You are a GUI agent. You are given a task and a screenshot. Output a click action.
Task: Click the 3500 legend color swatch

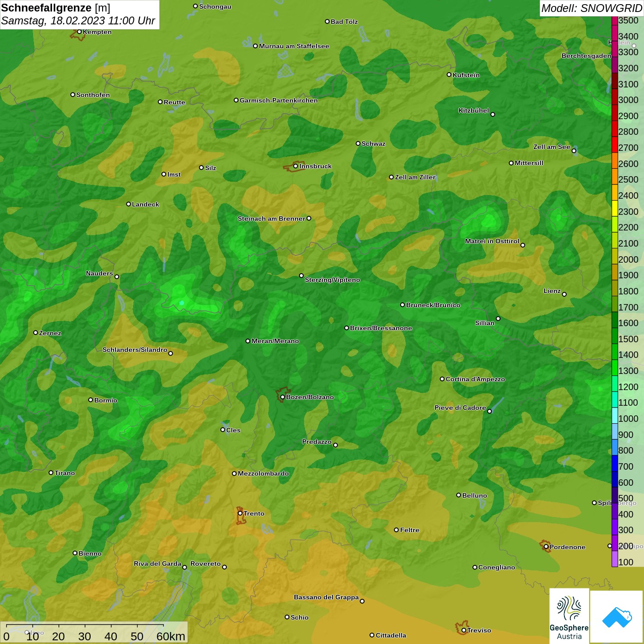[615, 21]
